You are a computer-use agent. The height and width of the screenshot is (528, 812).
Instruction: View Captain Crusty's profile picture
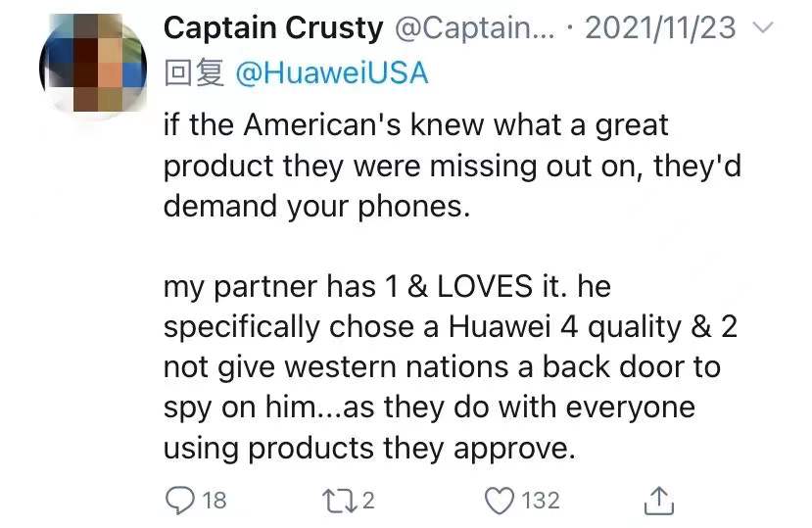pos(93,62)
